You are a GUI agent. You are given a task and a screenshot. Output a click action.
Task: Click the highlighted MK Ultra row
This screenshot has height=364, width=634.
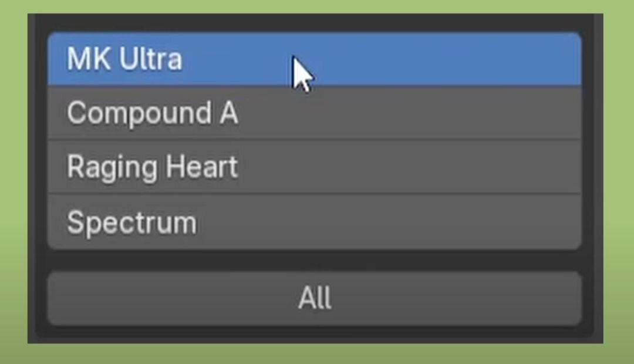(x=314, y=59)
